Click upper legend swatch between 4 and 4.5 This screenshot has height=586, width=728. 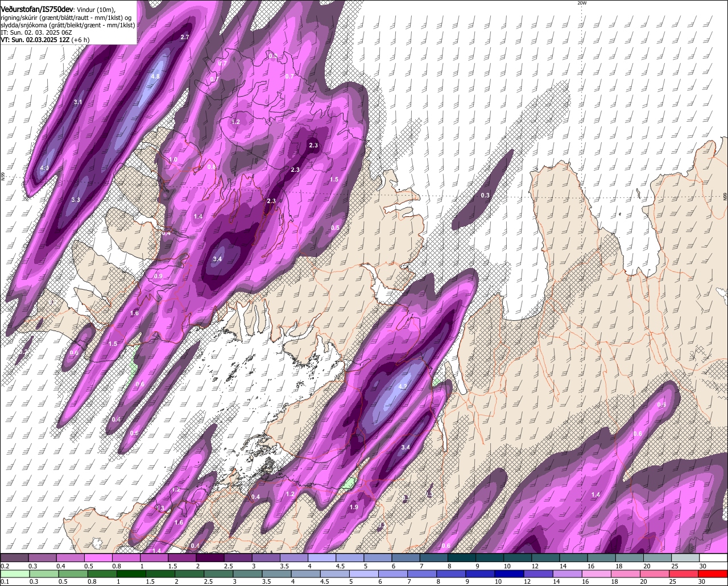(x=322, y=558)
